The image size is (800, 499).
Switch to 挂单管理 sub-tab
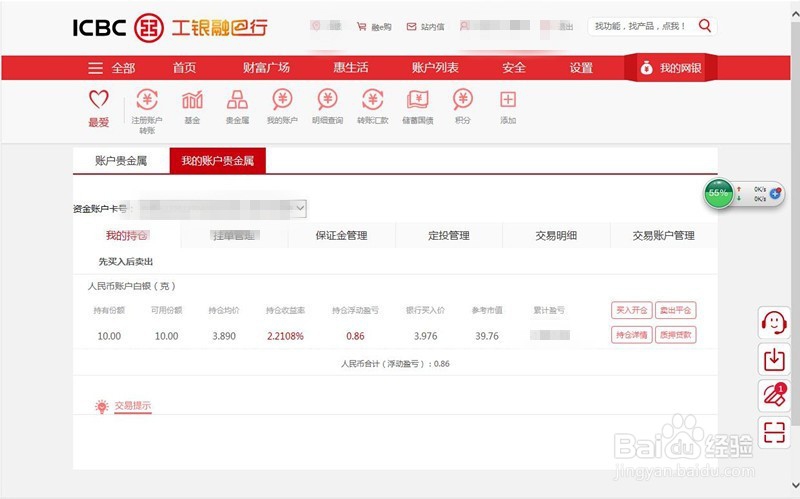pos(234,236)
